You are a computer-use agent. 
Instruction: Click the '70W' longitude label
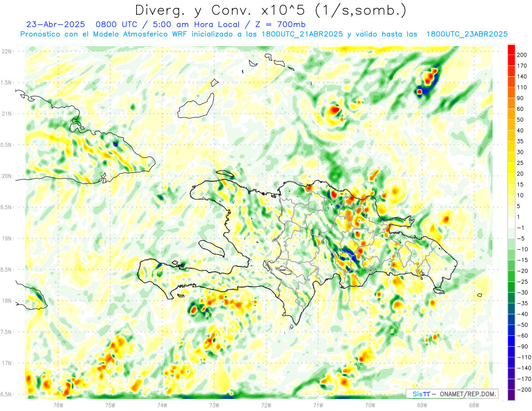click(370, 405)
